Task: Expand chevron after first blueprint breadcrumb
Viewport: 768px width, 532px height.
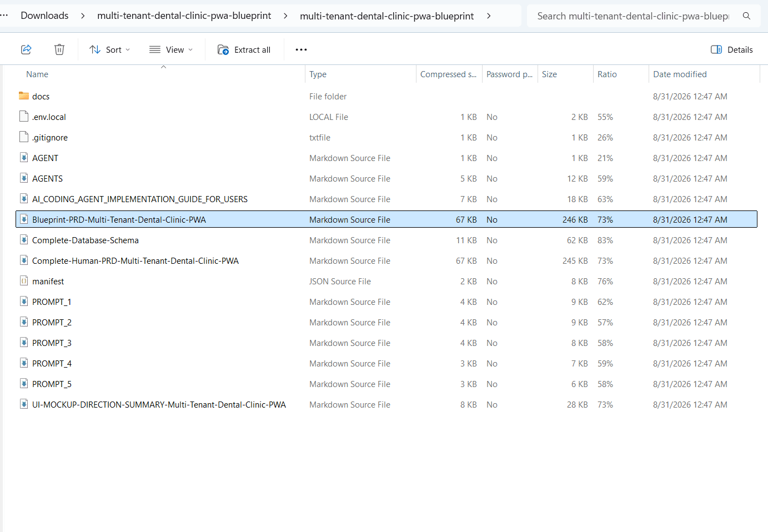Action: click(285, 16)
